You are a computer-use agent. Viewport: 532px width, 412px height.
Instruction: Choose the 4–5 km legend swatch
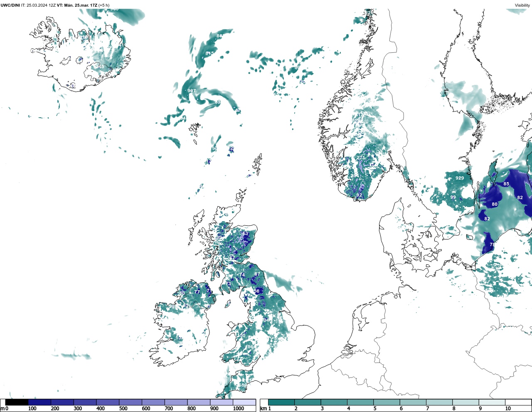(x=360, y=402)
